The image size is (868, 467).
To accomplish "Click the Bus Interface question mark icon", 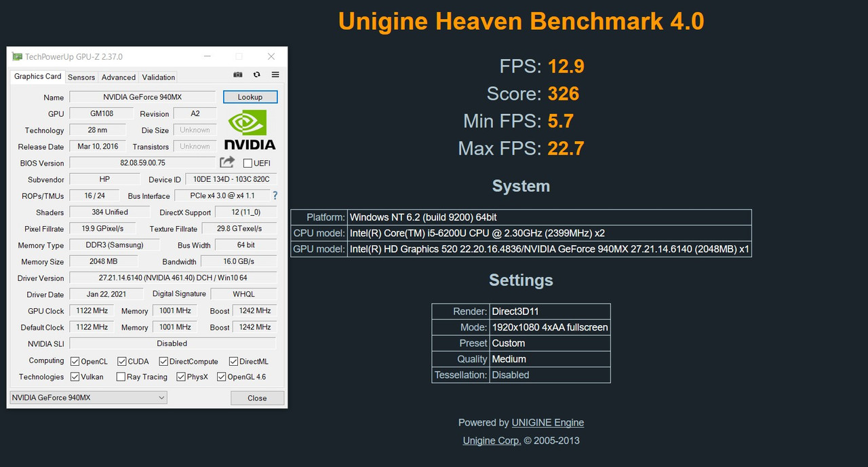I will coord(275,195).
